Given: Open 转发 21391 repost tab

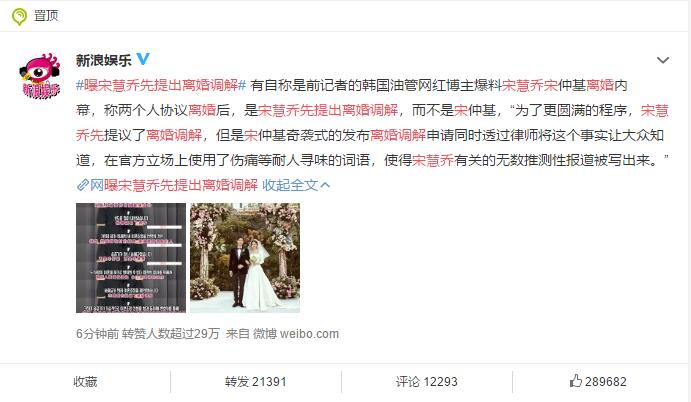Looking at the screenshot, I should point(256,382).
